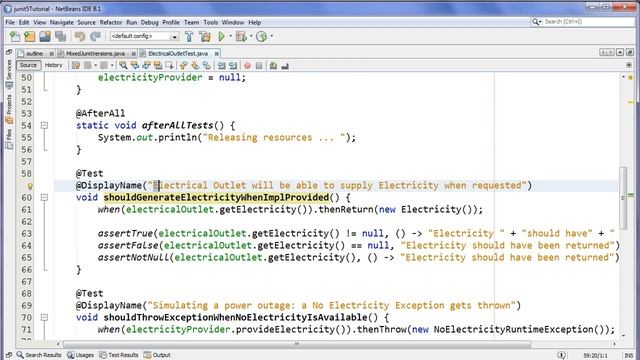Toggle Bookmark icon in editor toolbar

(x=207, y=65)
